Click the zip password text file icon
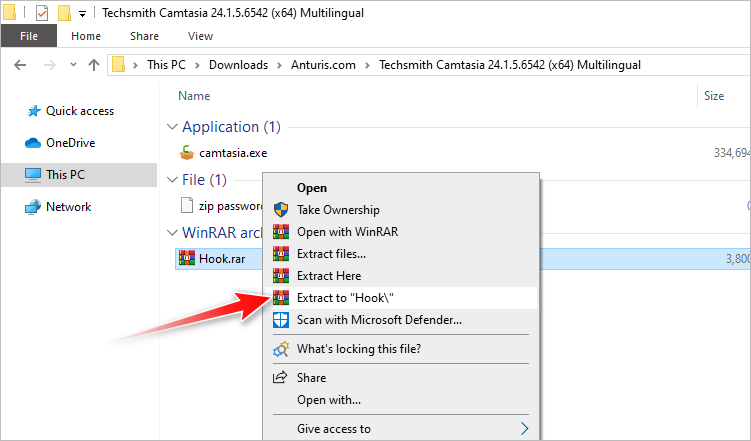Viewport: 751px width, 441px height. point(187,205)
